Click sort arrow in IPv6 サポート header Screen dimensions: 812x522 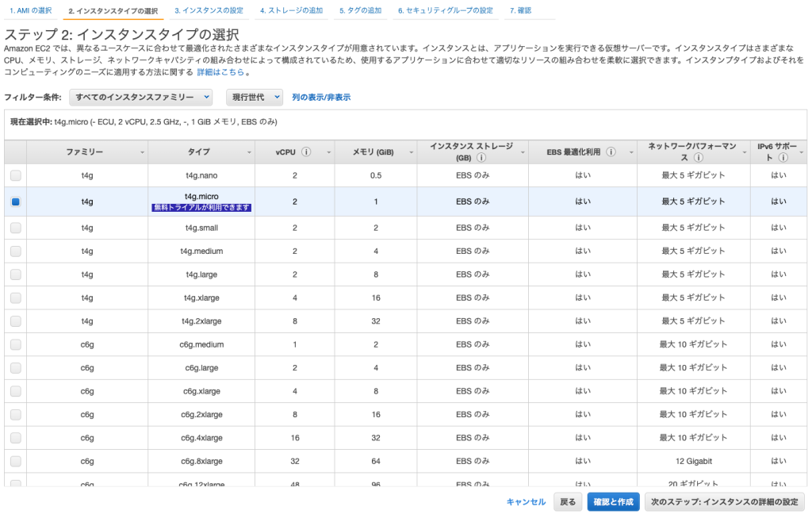[801, 152]
